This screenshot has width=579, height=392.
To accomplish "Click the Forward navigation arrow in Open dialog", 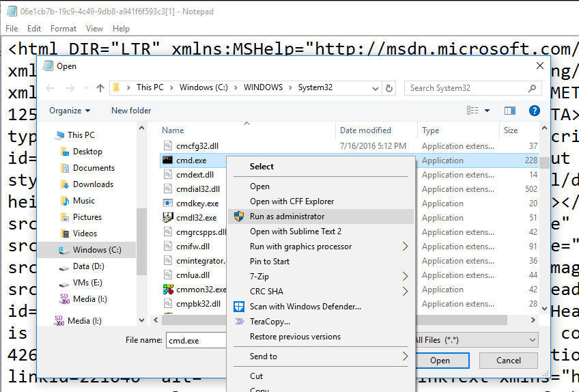I will click(x=70, y=88).
